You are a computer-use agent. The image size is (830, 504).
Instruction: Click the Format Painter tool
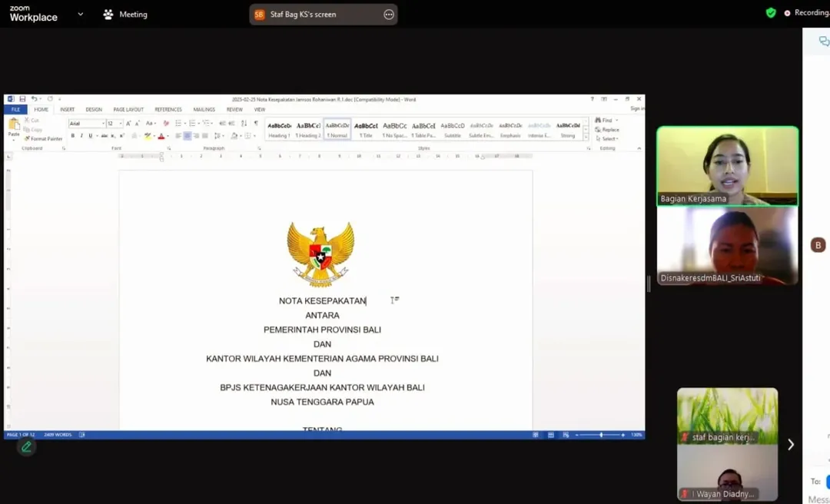pyautogui.click(x=45, y=139)
